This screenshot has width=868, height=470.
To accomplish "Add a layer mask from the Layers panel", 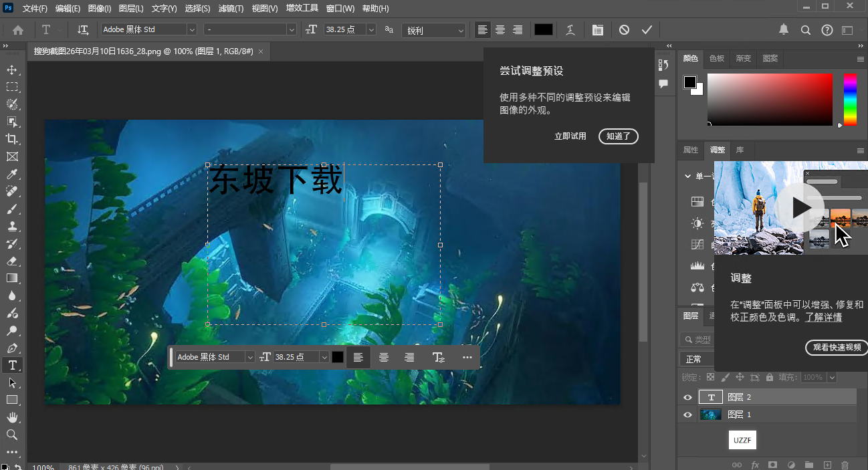I will tap(772, 465).
